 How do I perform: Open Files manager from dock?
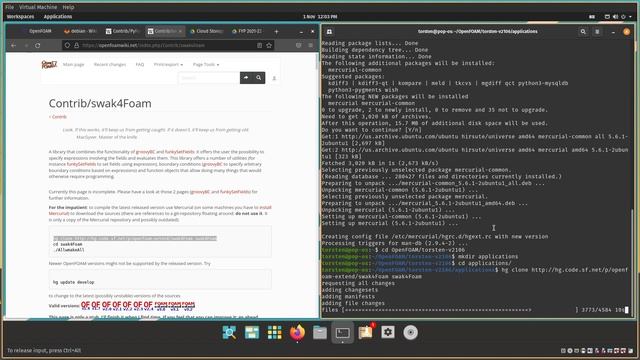point(320,333)
